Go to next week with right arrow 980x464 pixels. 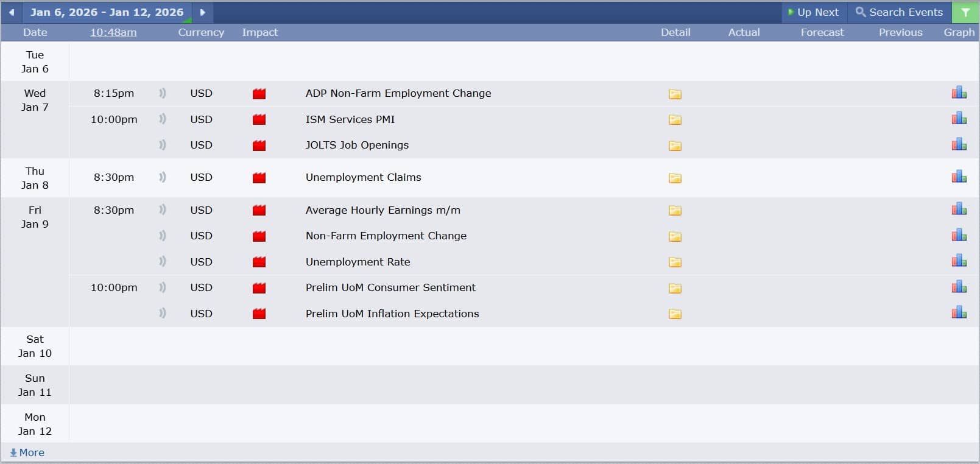(x=202, y=12)
